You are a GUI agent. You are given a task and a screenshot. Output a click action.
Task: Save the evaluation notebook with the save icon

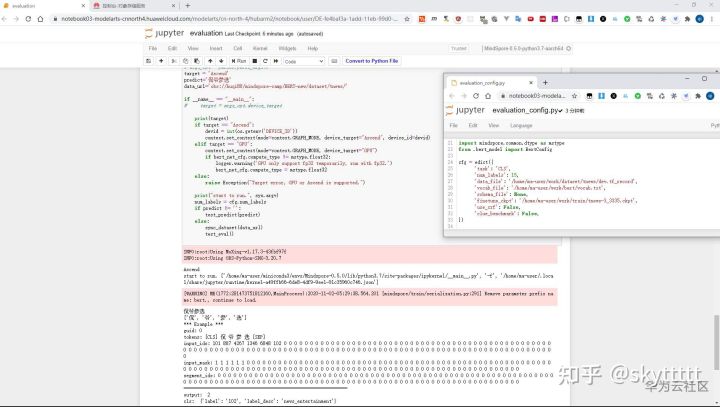click(x=148, y=61)
